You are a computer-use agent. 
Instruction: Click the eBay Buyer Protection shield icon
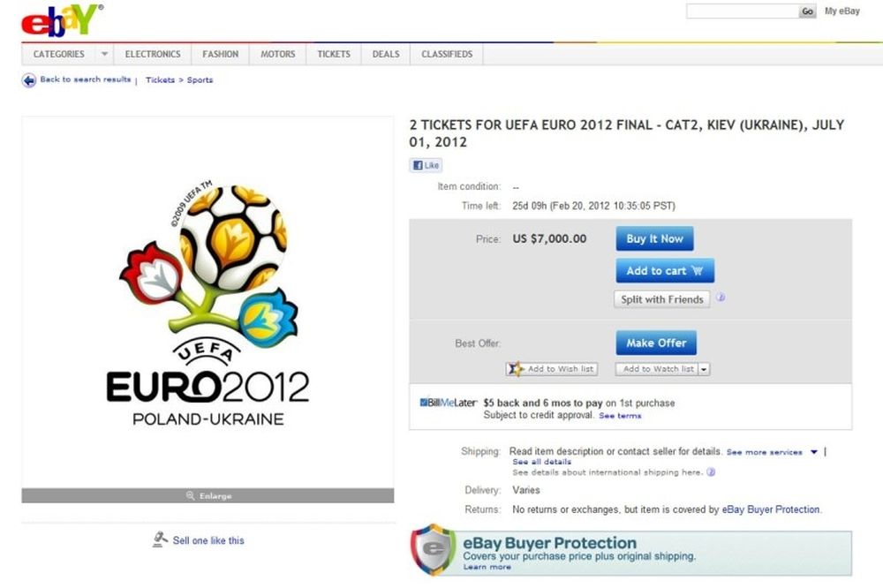[433, 550]
